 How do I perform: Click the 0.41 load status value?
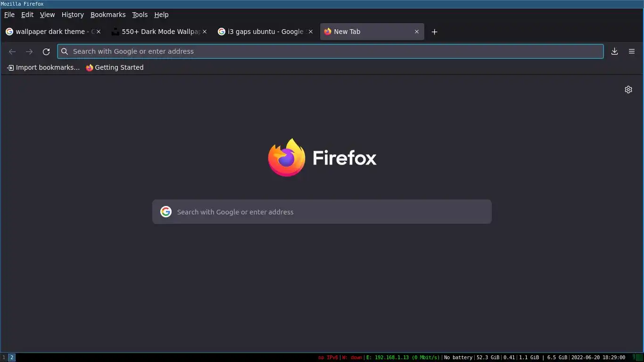click(x=509, y=358)
